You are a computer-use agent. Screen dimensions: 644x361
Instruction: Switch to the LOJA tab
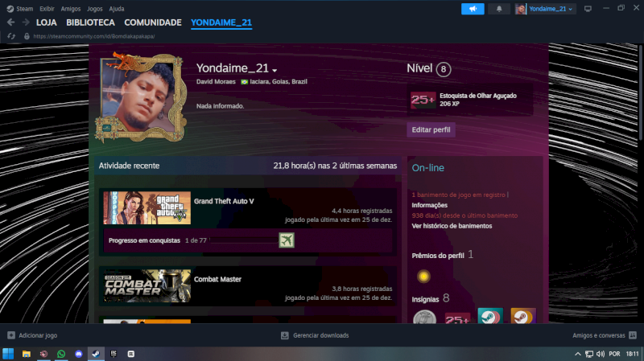click(x=47, y=23)
